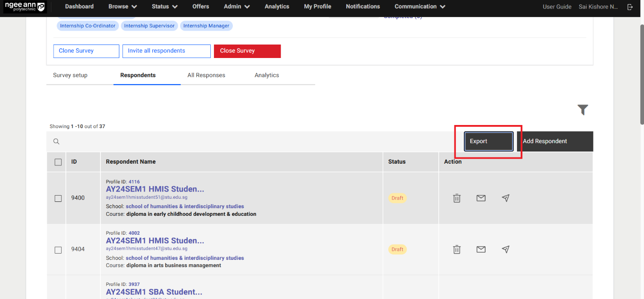Viewport: 644px width, 299px height.
Task: Click the logout icon in the top bar
Action: pos(630,7)
